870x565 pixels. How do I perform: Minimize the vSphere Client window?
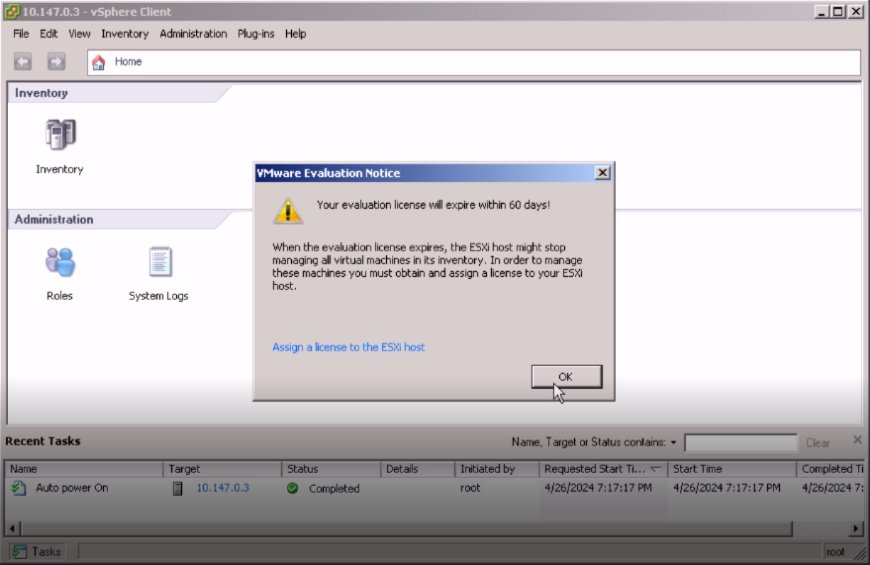tap(822, 11)
